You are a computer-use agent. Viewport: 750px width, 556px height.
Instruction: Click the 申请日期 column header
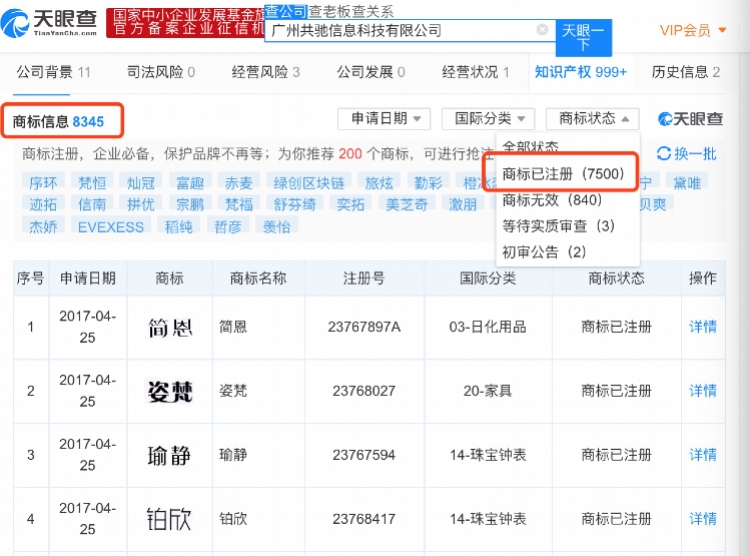click(x=88, y=278)
